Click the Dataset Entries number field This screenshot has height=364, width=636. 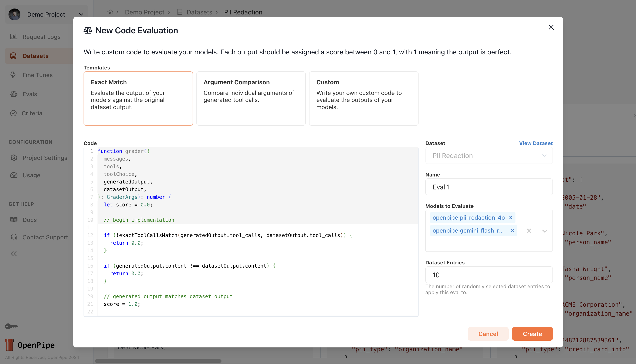tap(489, 275)
